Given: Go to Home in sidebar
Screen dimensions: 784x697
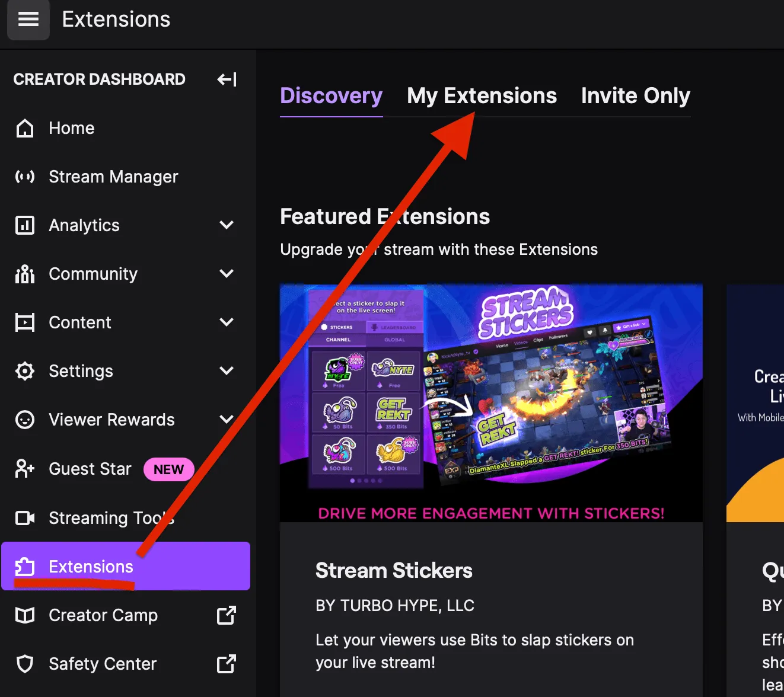Looking at the screenshot, I should point(126,128).
